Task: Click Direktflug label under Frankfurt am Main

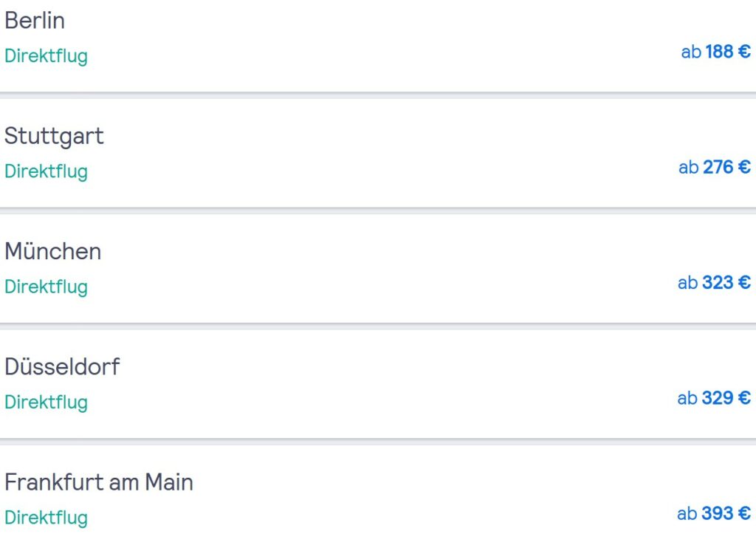Action: (x=47, y=518)
